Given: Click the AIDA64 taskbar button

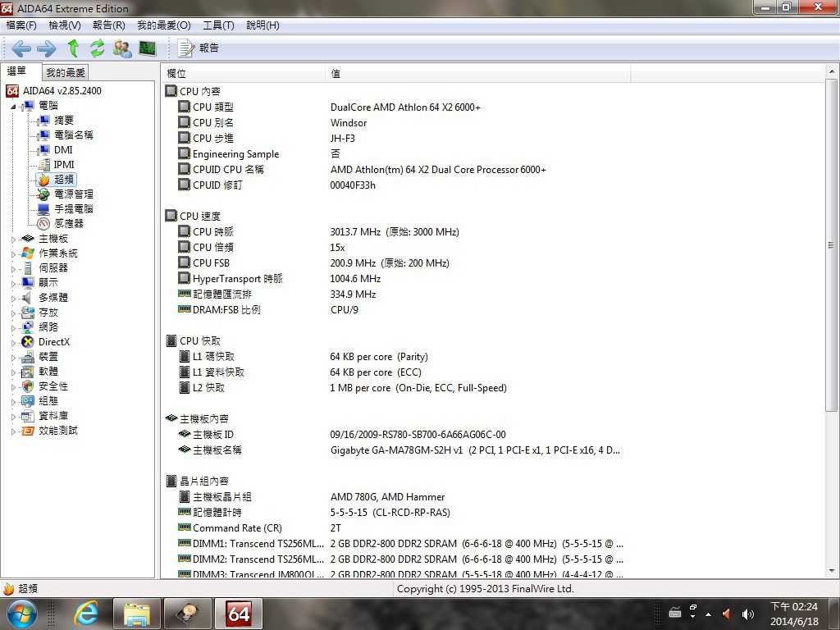Looking at the screenshot, I should tap(239, 614).
